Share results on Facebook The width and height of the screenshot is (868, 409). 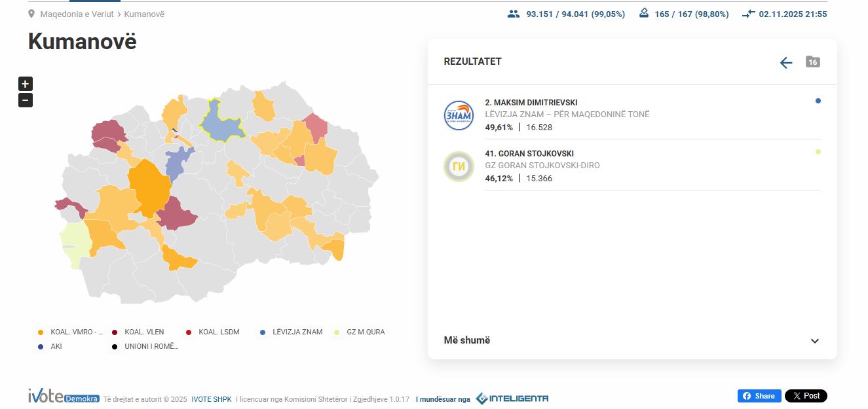coord(759,396)
